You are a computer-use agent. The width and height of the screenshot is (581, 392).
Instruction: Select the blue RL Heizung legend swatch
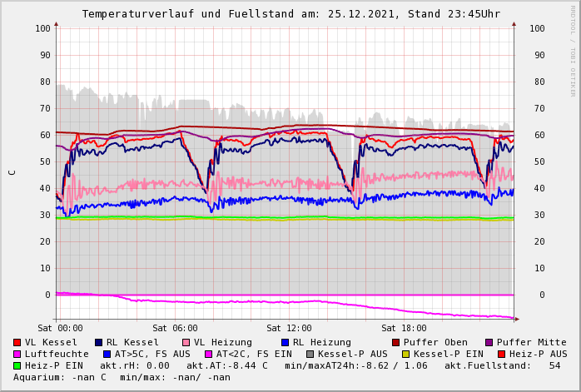point(285,342)
